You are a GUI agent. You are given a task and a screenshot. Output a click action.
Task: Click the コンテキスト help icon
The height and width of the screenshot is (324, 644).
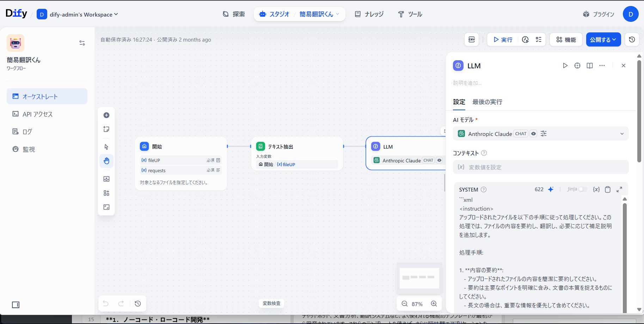click(x=484, y=153)
